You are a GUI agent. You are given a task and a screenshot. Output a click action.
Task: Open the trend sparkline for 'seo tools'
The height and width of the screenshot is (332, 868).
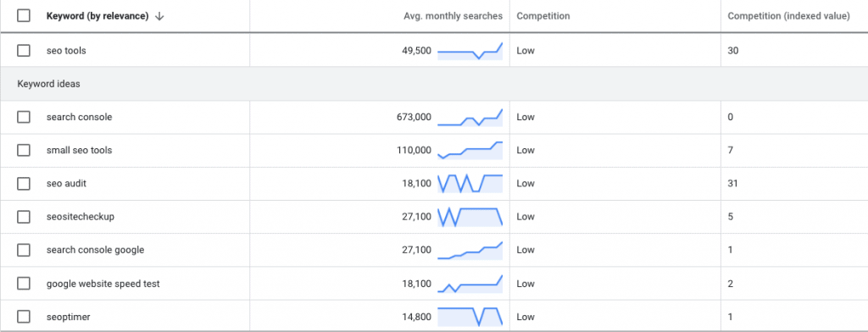pyautogui.click(x=470, y=51)
